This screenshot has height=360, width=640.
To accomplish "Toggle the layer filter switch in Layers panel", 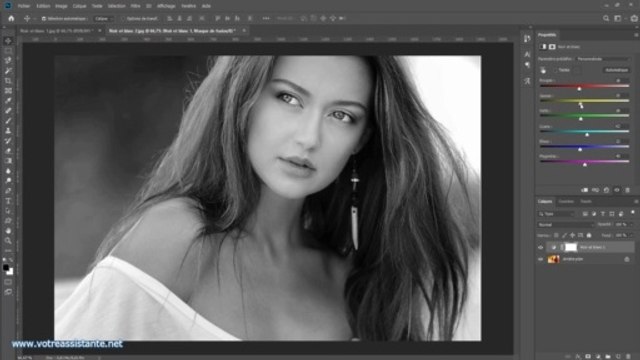I will click(633, 212).
